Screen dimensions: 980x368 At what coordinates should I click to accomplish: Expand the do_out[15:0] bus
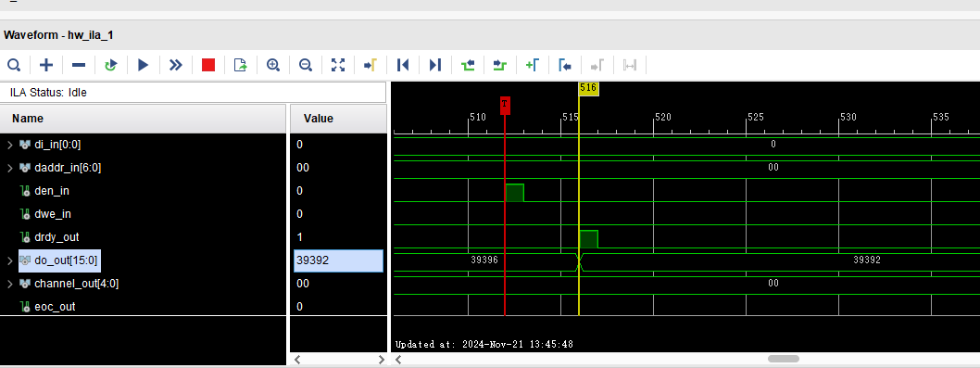click(x=9, y=260)
